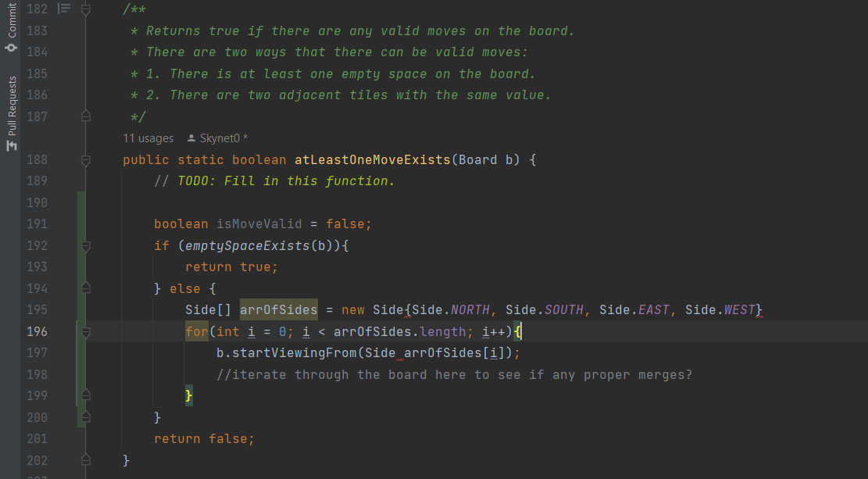Click fold end marker at line 187
This screenshot has width=868, height=479.
coord(86,116)
